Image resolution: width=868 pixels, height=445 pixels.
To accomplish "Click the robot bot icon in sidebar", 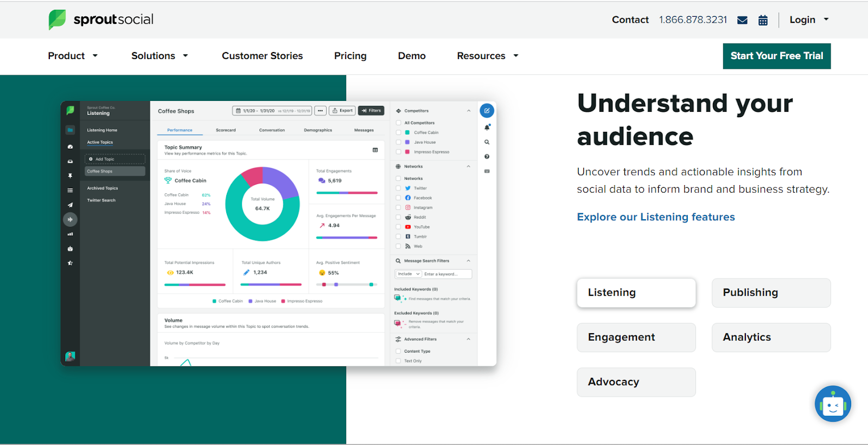I will (x=70, y=249).
